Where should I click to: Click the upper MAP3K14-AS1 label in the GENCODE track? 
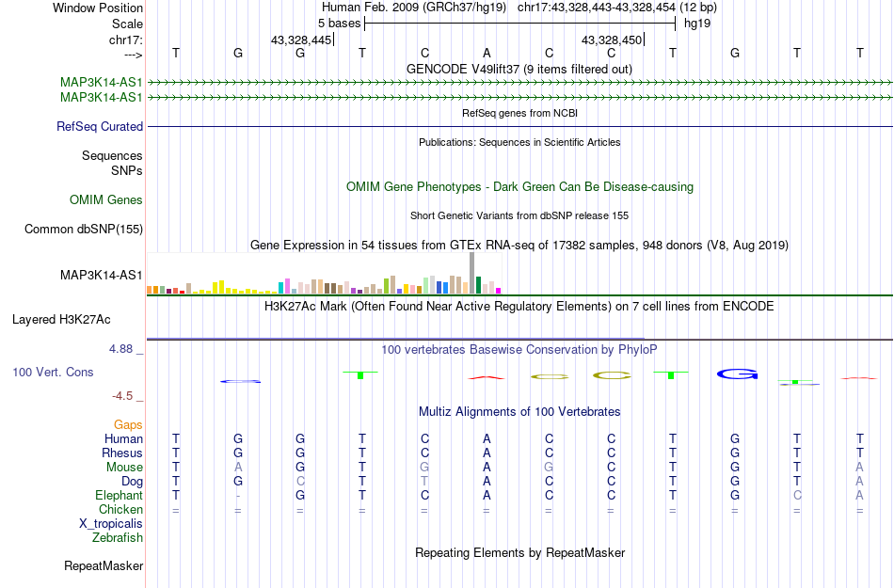(x=102, y=83)
